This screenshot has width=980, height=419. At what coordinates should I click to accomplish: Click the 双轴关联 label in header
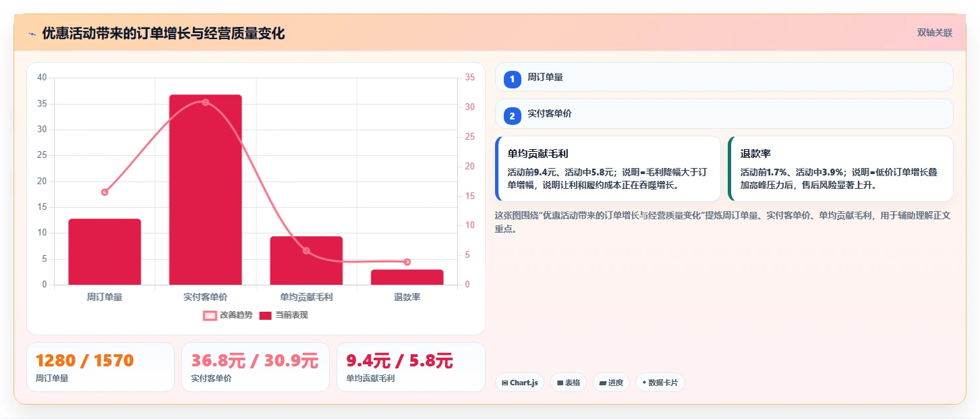click(x=934, y=33)
